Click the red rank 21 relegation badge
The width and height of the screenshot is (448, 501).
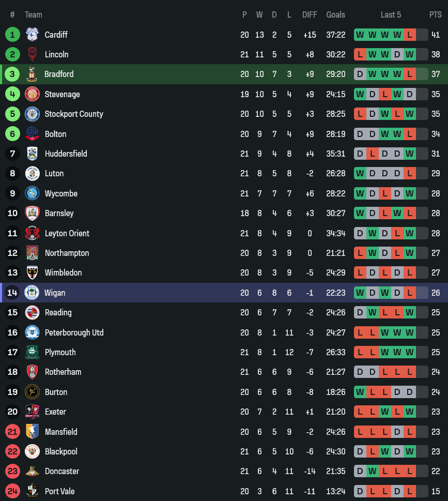(12, 432)
